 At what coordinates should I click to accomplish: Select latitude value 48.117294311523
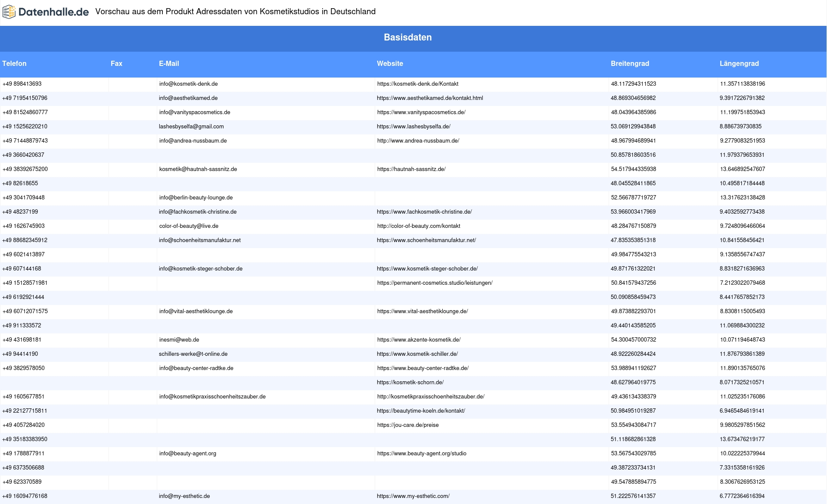click(x=634, y=84)
